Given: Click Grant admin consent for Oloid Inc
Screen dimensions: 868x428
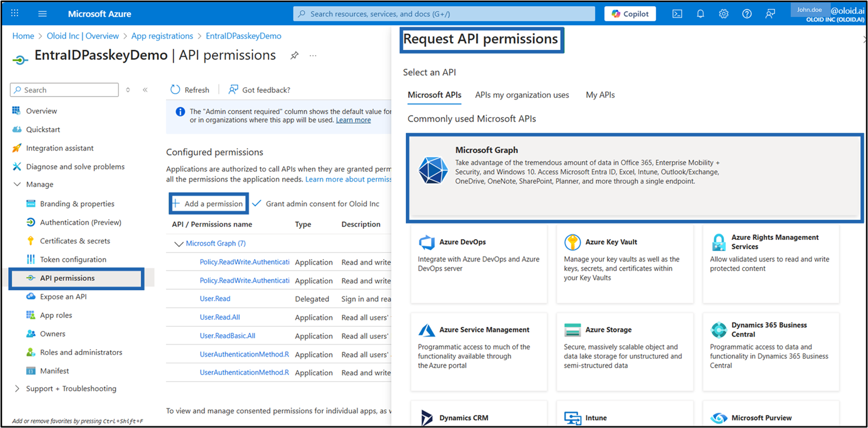Looking at the screenshot, I should click(x=316, y=204).
